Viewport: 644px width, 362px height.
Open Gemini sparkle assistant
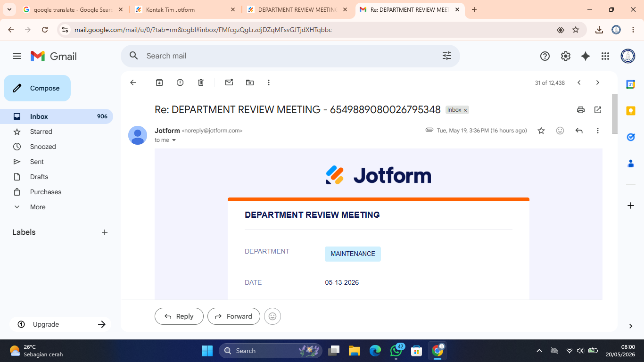[x=586, y=56]
